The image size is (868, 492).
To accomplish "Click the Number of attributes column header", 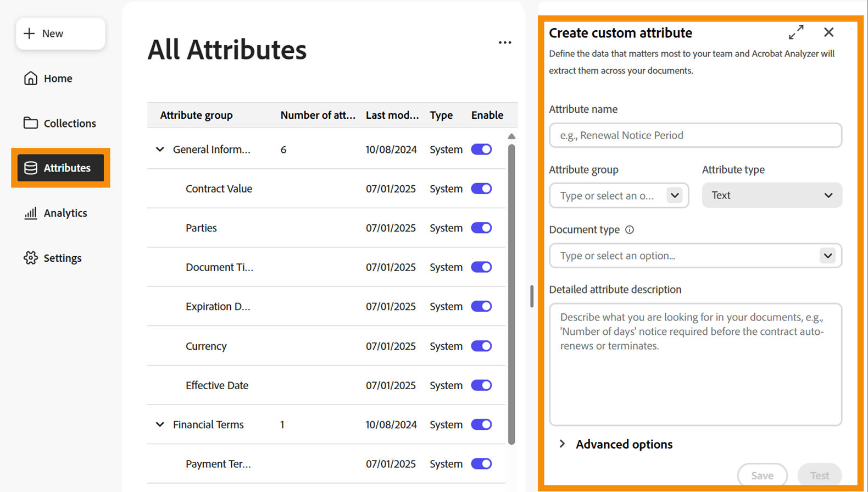I will 318,115.
